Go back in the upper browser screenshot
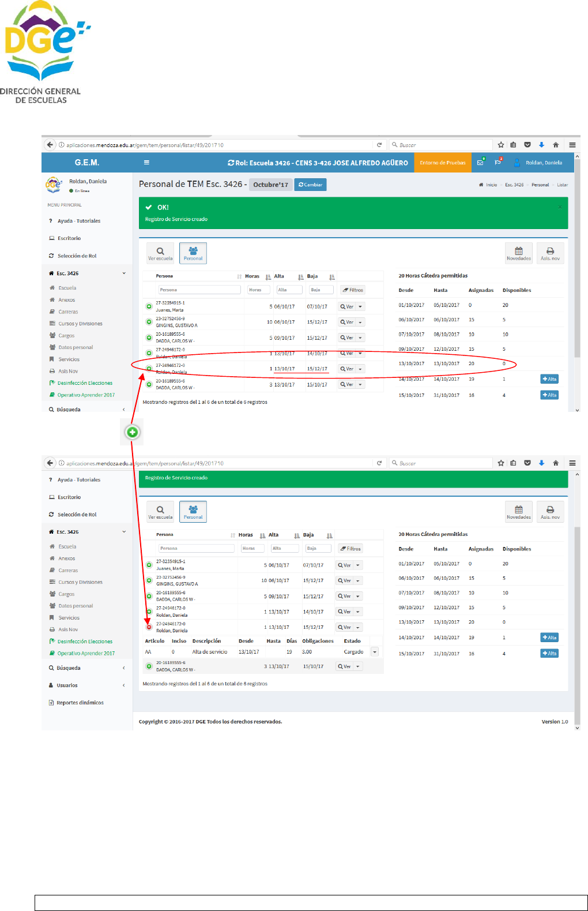Screen dimensions: 588x911 pyautogui.click(x=50, y=145)
